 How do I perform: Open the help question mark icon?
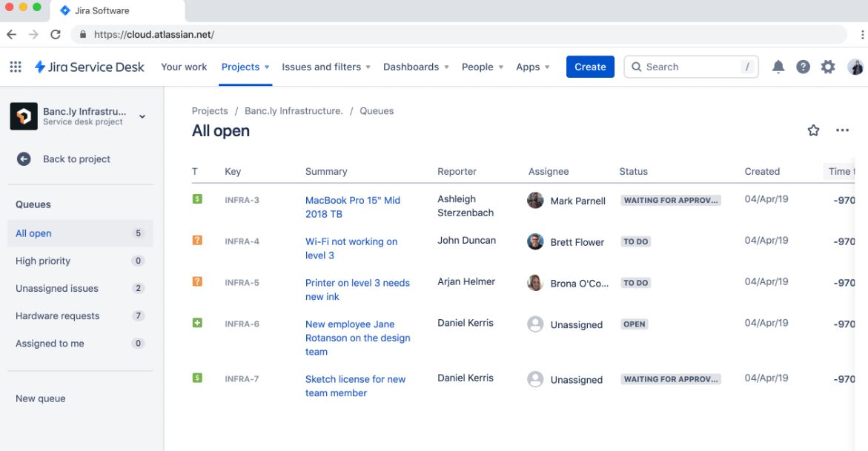804,67
